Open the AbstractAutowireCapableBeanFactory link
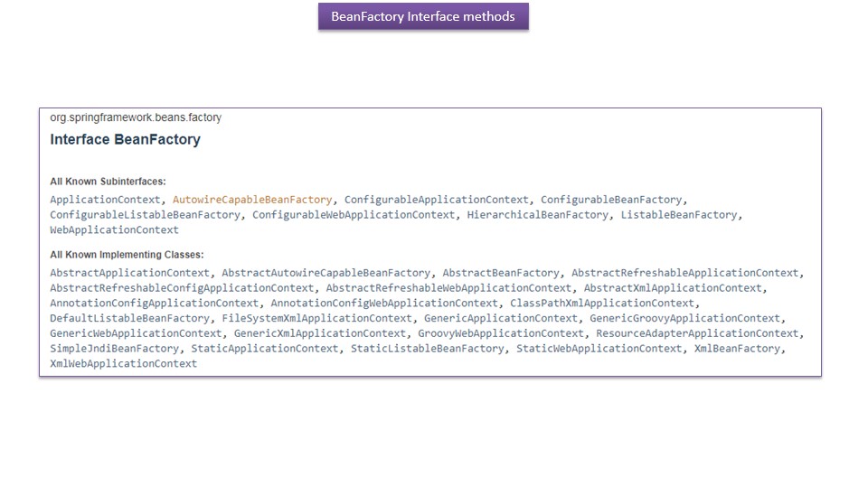868x477 pixels. point(326,273)
